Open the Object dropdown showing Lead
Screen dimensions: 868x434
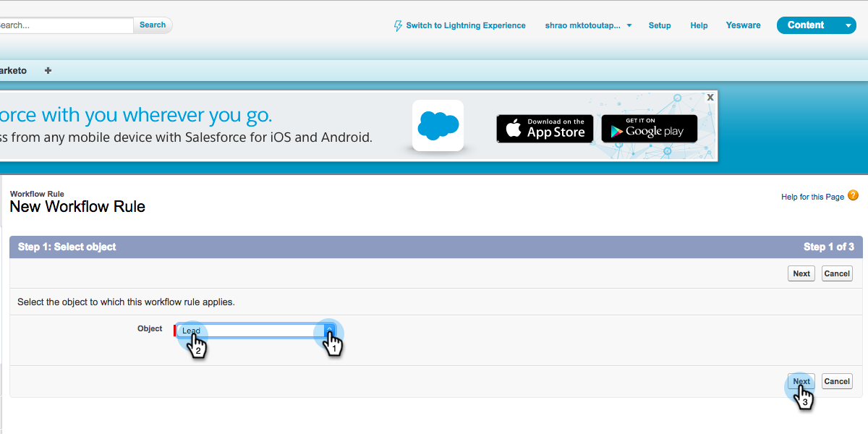point(256,331)
